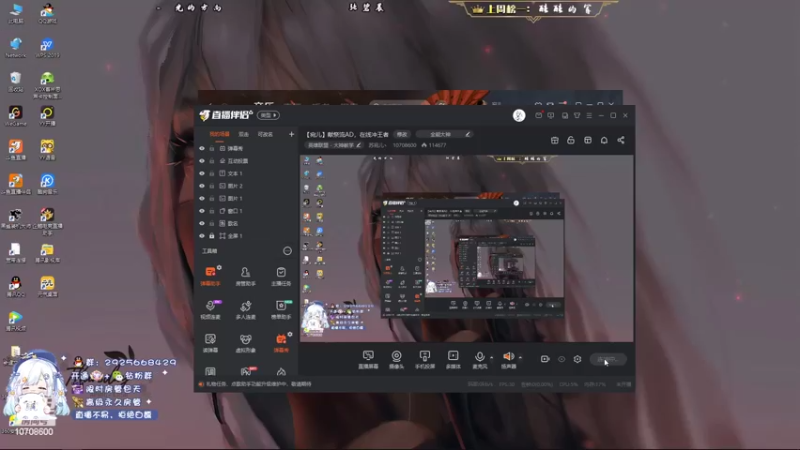The image size is (800, 450).
Task: Open the 虚拟形象 bear-face tool
Action: tap(245, 343)
